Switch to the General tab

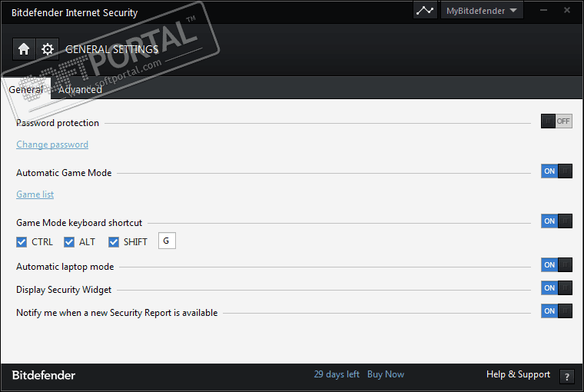[26, 89]
